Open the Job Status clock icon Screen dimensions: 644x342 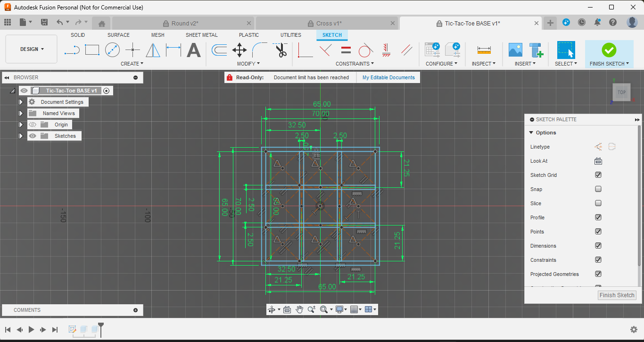coord(582,22)
